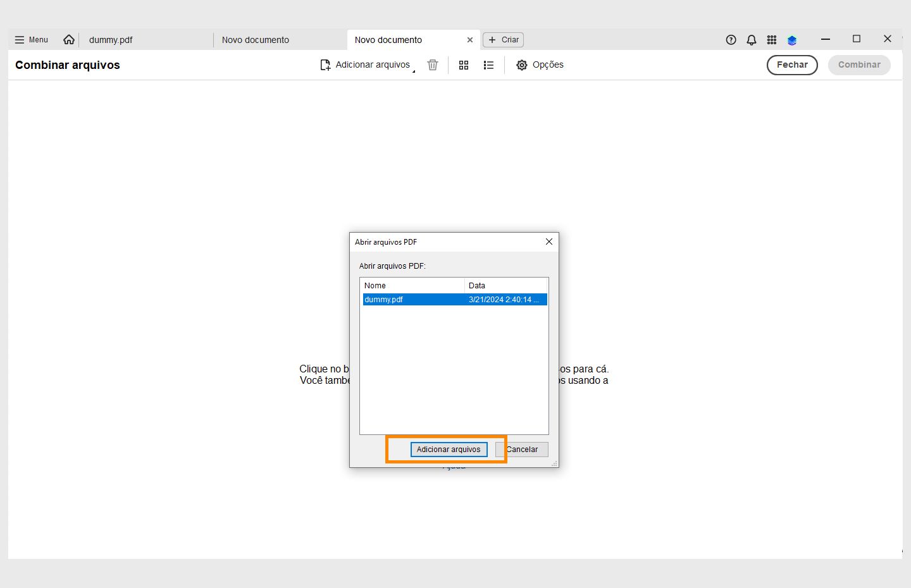This screenshot has width=911, height=588.
Task: Switch to list view
Action: pos(488,64)
